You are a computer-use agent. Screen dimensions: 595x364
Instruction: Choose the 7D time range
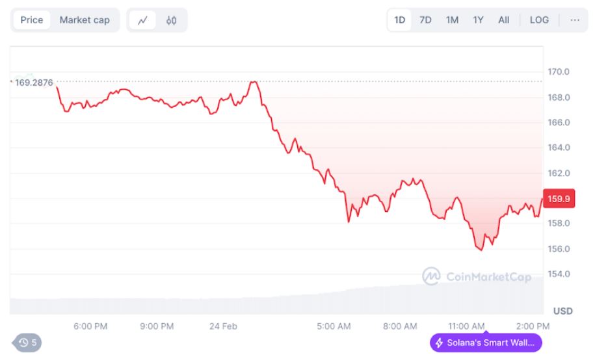(425, 20)
